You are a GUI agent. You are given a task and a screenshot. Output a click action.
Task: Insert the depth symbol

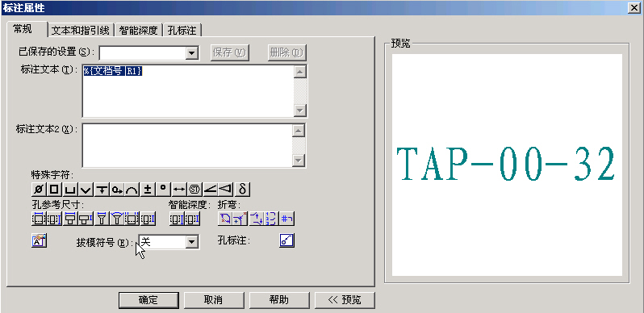click(x=102, y=190)
